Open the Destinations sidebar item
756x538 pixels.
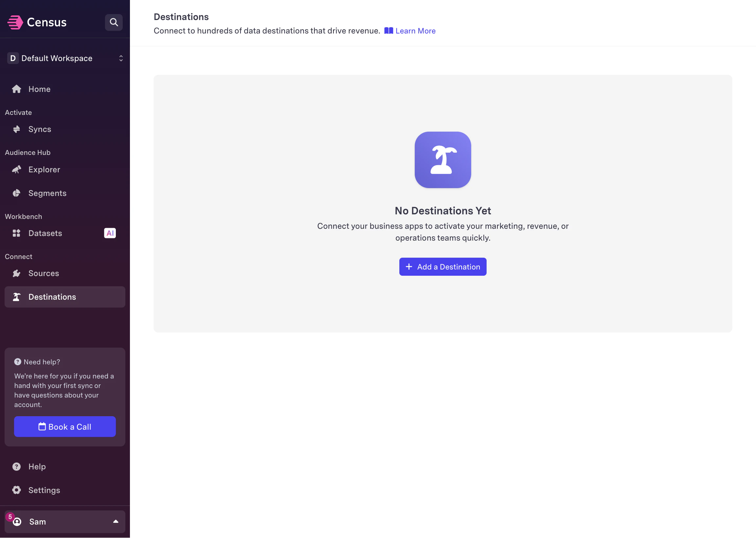point(52,297)
